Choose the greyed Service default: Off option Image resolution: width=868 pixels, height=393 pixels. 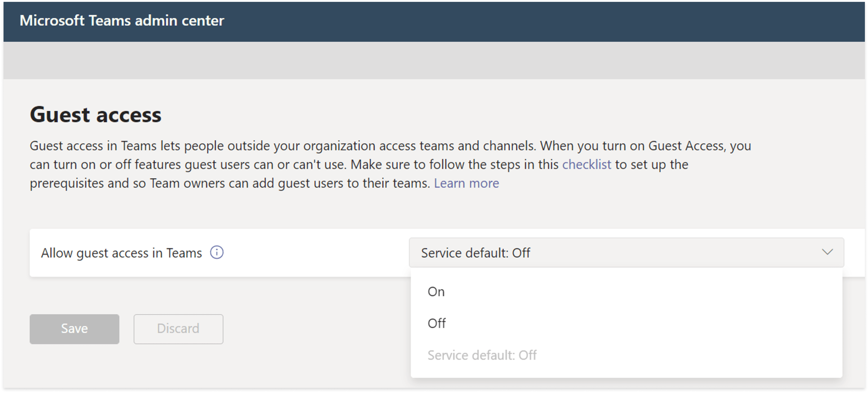[x=482, y=355]
